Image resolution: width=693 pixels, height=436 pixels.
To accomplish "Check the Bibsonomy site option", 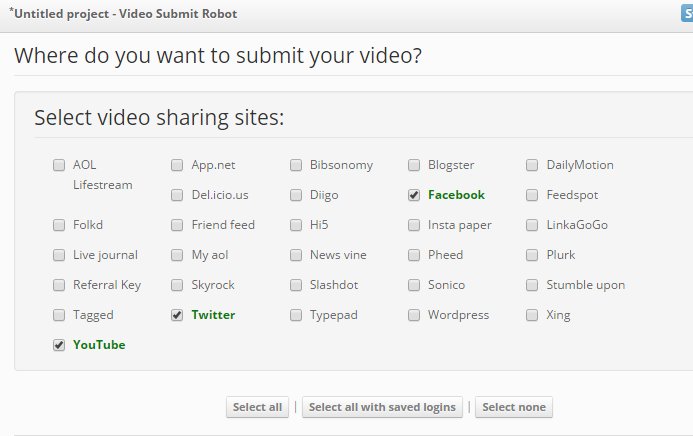I will [x=296, y=165].
